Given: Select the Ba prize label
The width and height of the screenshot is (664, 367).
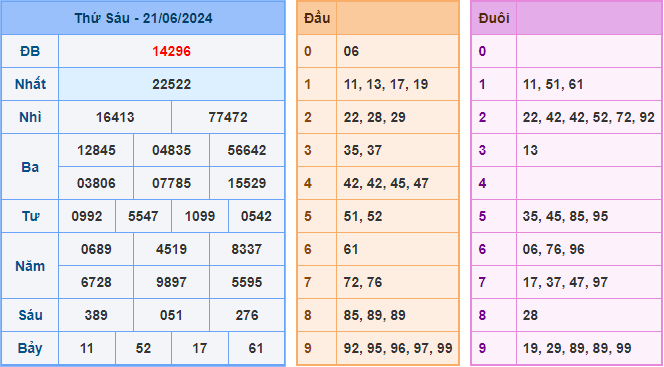Looking at the screenshot, I should point(30,167).
